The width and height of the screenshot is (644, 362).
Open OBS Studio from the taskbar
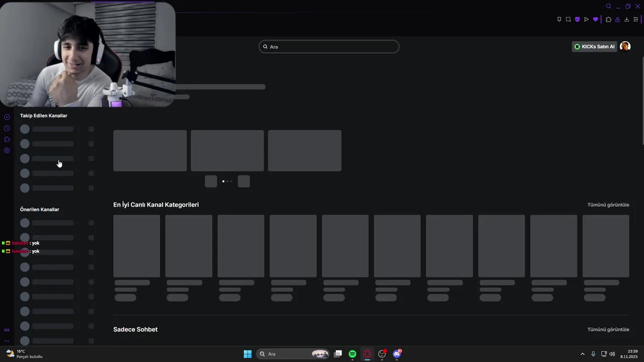(382, 354)
